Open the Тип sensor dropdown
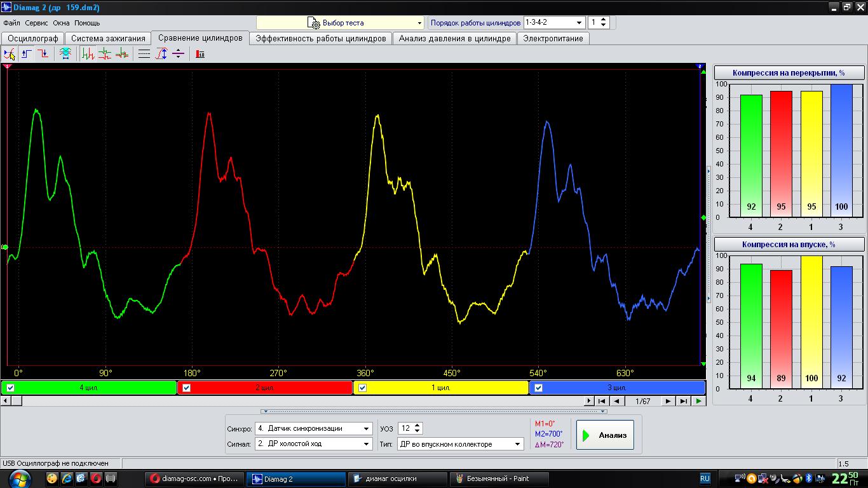Screen dimensions: 868x488 click(461, 444)
